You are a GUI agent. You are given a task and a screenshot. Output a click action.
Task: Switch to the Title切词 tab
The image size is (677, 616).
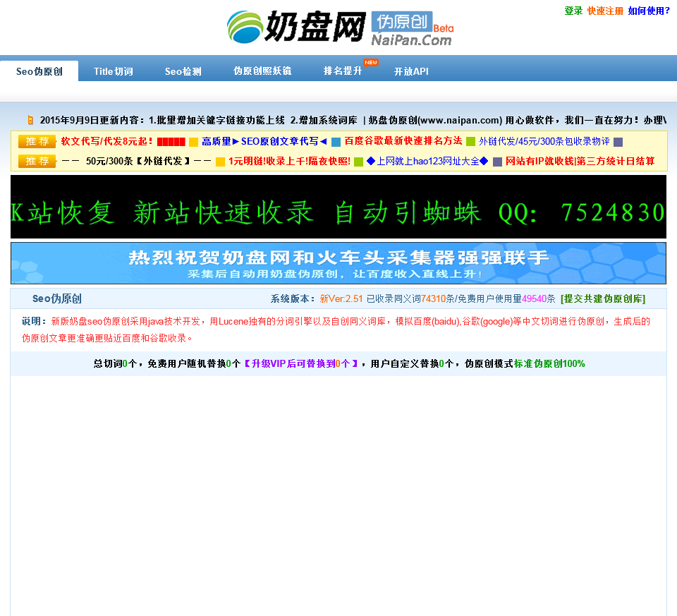pyautogui.click(x=114, y=71)
